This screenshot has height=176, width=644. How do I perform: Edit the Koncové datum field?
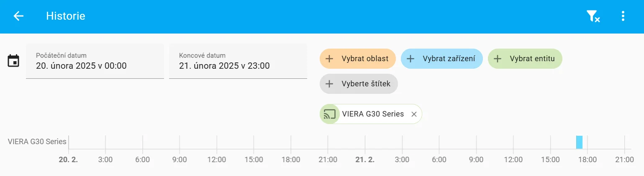(x=238, y=61)
